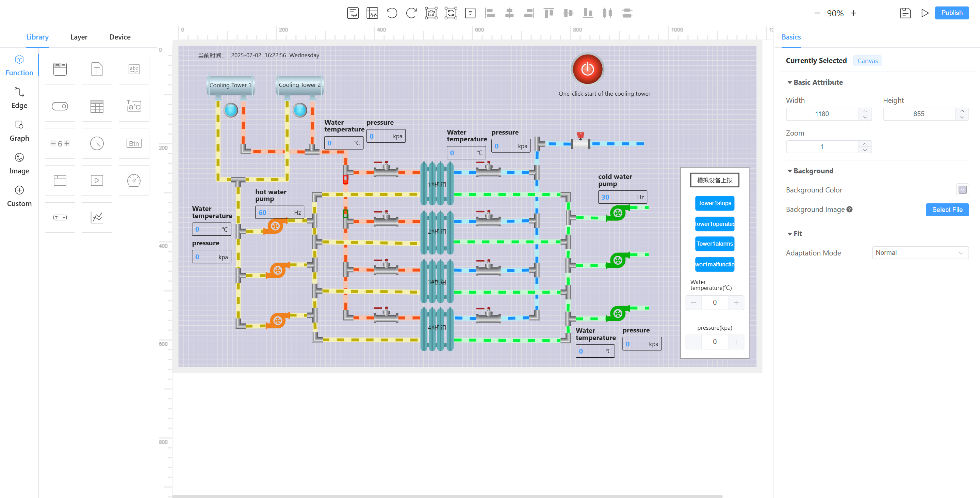980x498 pixels.
Task: Switch to the Device tab
Action: pyautogui.click(x=120, y=37)
